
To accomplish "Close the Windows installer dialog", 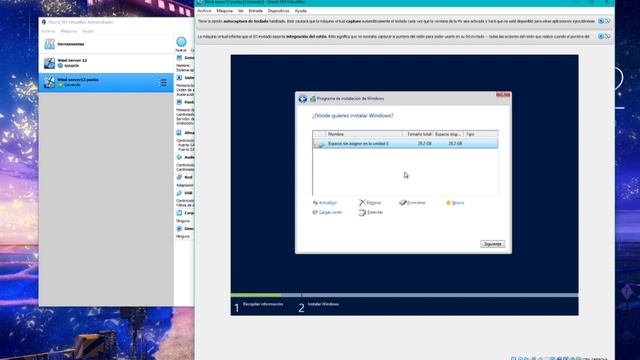I will (503, 95).
